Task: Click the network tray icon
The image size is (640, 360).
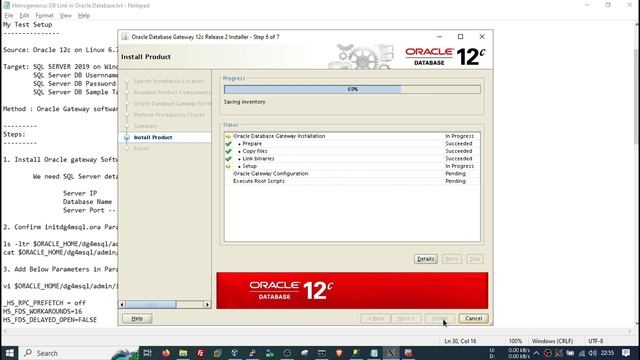Action: 582,353
